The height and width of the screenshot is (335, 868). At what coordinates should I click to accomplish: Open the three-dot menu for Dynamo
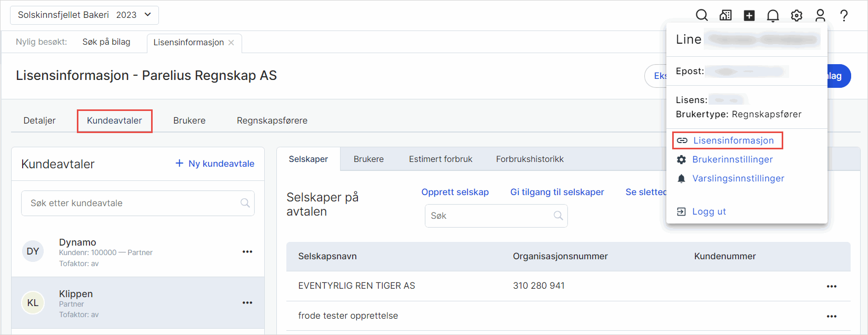click(x=247, y=252)
